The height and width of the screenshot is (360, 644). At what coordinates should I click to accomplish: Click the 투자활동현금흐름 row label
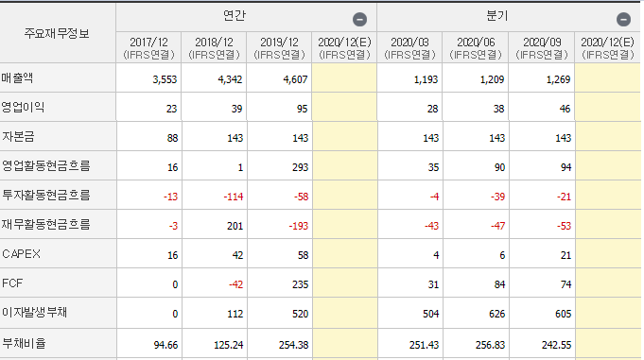(x=46, y=195)
